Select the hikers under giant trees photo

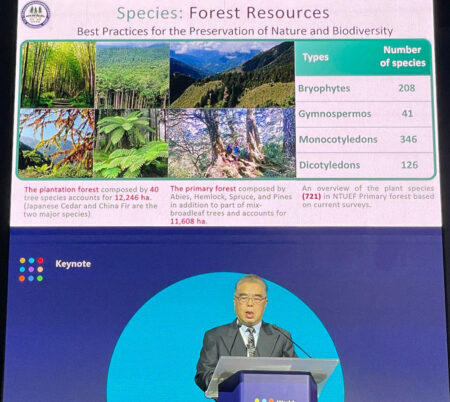tap(231, 143)
